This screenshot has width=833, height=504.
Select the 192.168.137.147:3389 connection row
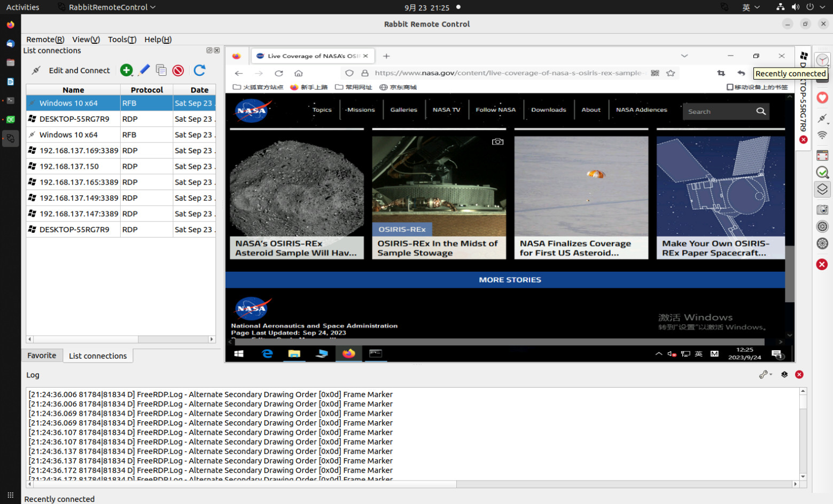[121, 214]
